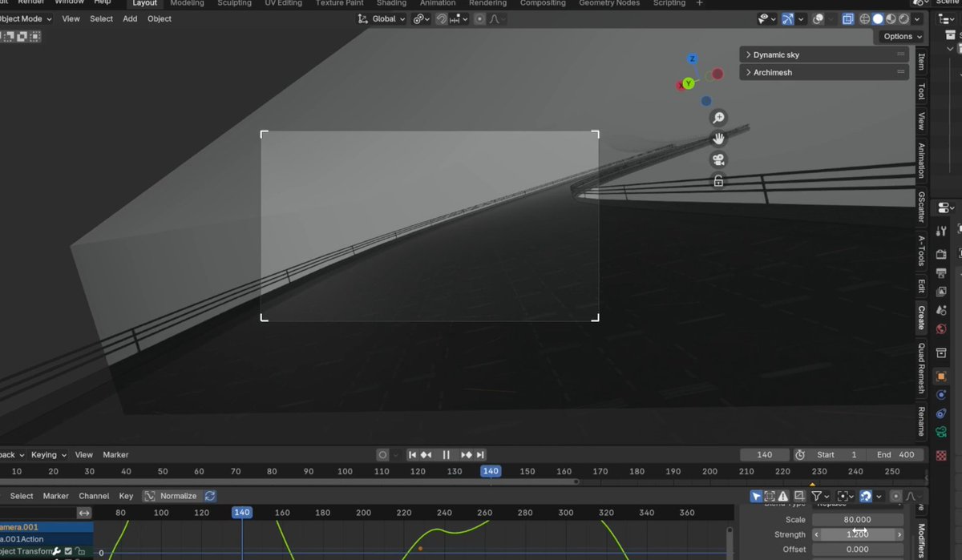The width and height of the screenshot is (962, 560).
Task: Open the GScatter sidebar tab
Action: click(921, 206)
